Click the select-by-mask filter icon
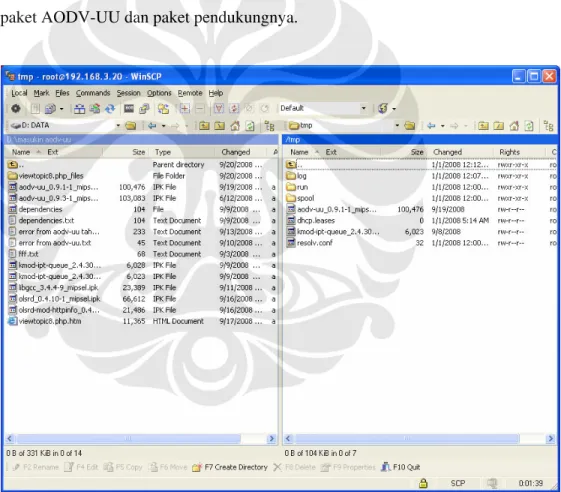The image size is (561, 492). tap(219, 108)
